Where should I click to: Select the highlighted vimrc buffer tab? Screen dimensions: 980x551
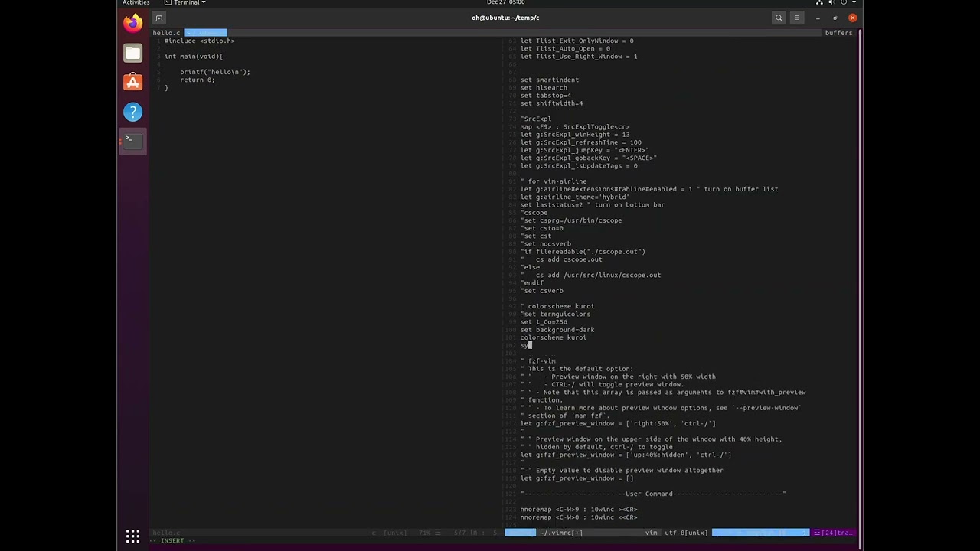(x=205, y=33)
